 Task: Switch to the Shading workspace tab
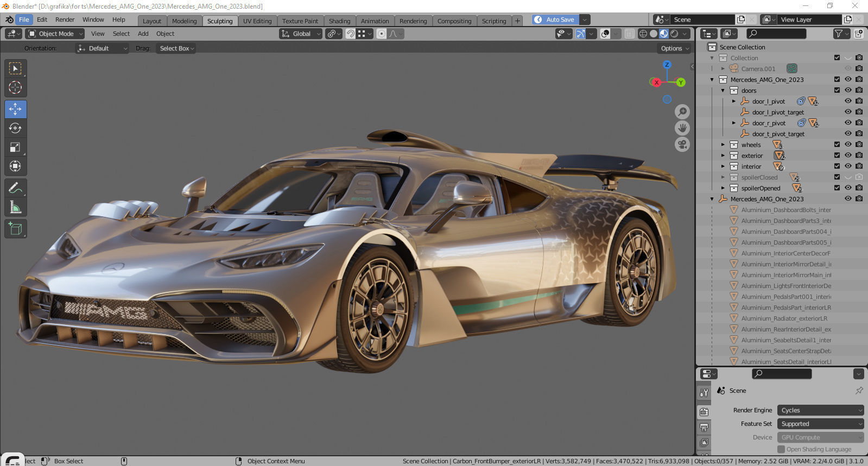click(339, 21)
